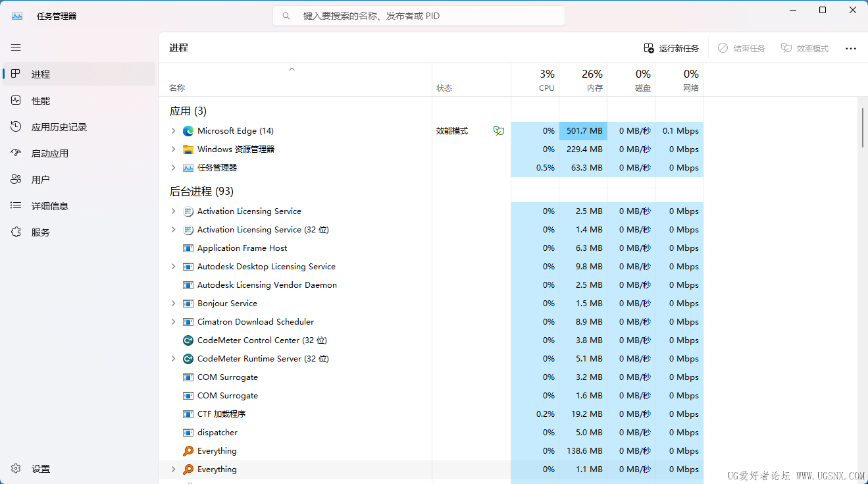
Task: Click the Microsoft Edge app icon
Action: tap(188, 131)
